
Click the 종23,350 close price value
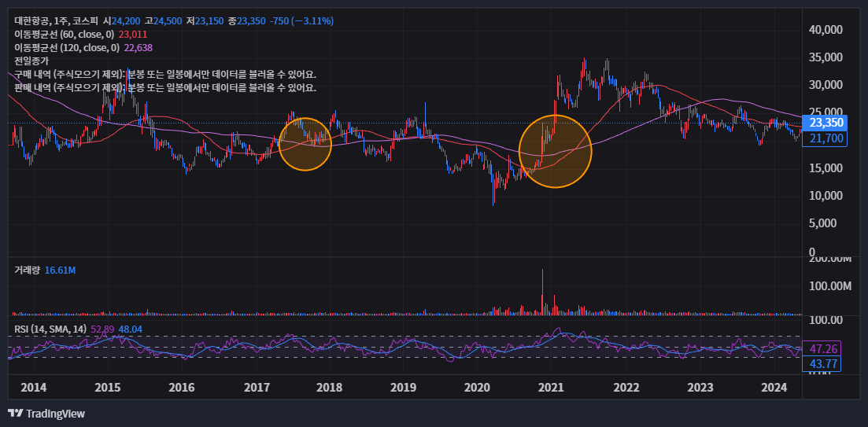coord(246,21)
